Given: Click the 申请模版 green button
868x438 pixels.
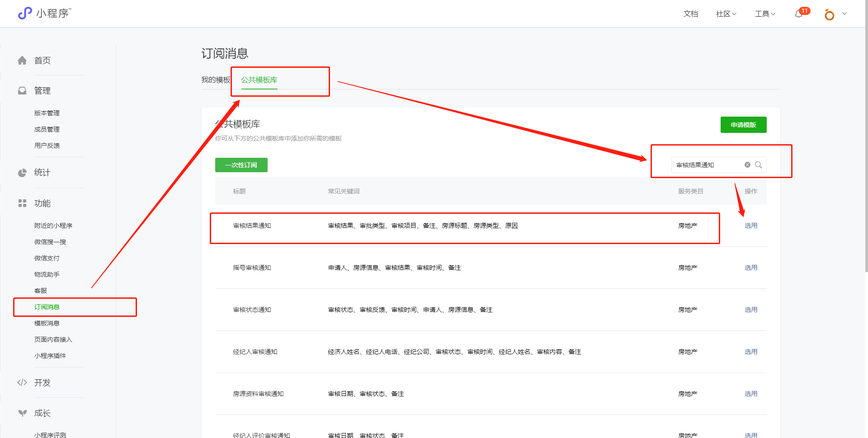Looking at the screenshot, I should coord(743,125).
